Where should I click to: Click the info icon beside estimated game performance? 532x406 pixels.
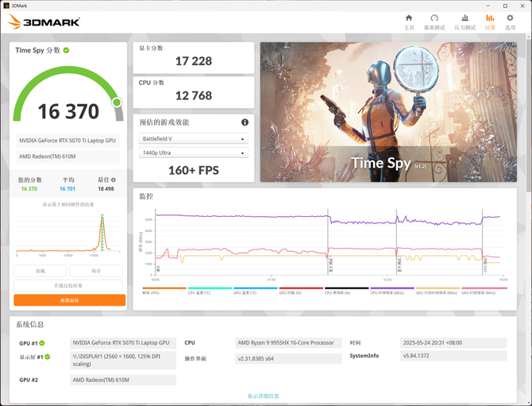(x=245, y=122)
